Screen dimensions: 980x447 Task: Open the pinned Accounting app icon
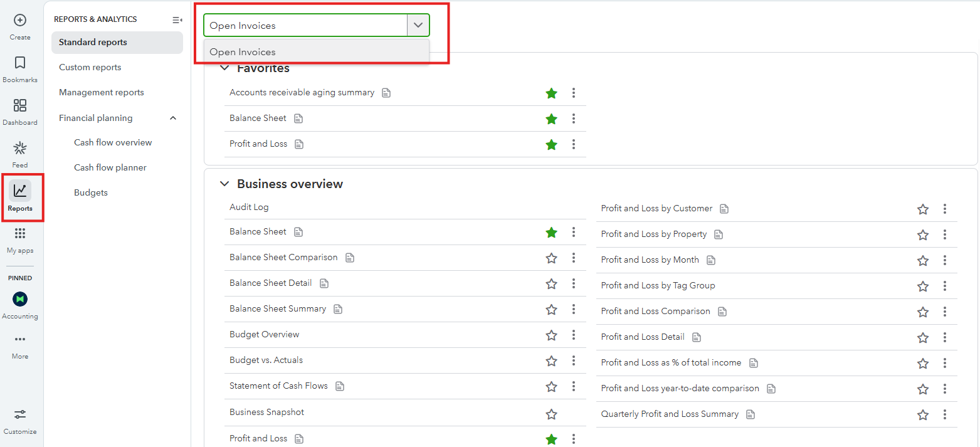(x=20, y=300)
